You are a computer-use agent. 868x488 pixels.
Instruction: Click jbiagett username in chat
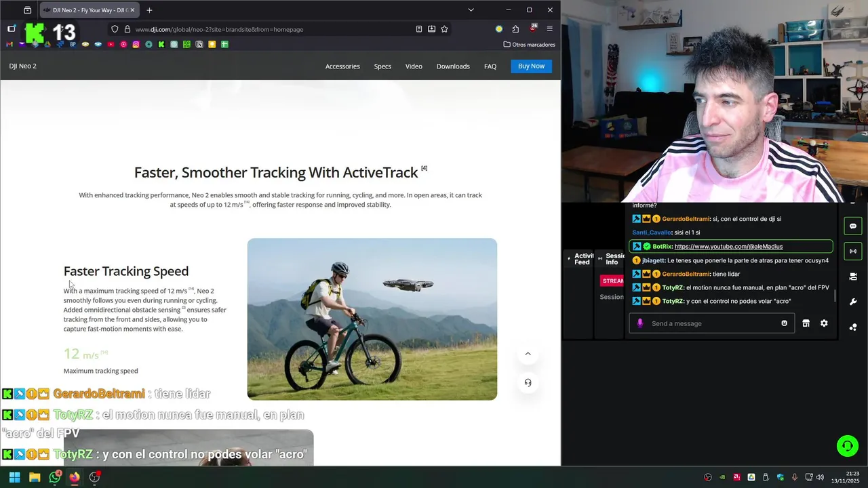click(653, 260)
